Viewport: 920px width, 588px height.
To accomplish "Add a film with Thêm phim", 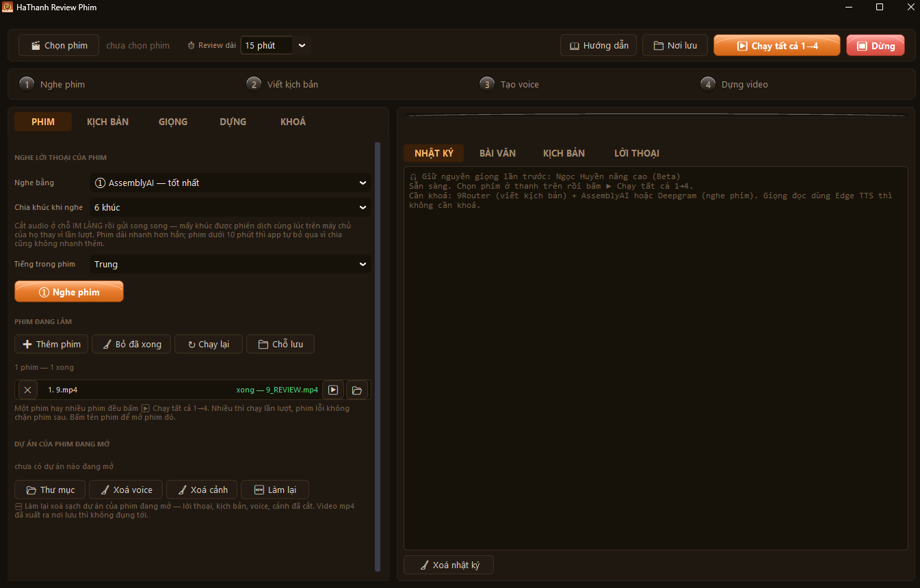I will click(x=52, y=344).
